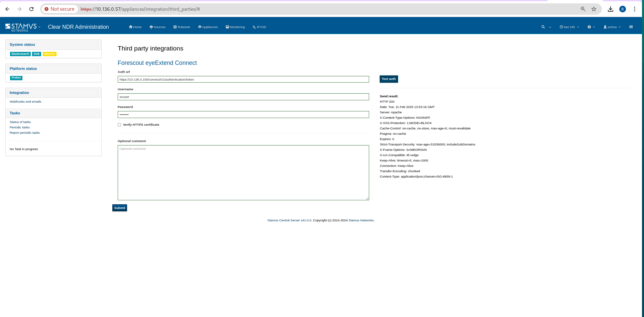Open the last 24h time range dropdown
The width and height of the screenshot is (644, 317).
coord(569,27)
